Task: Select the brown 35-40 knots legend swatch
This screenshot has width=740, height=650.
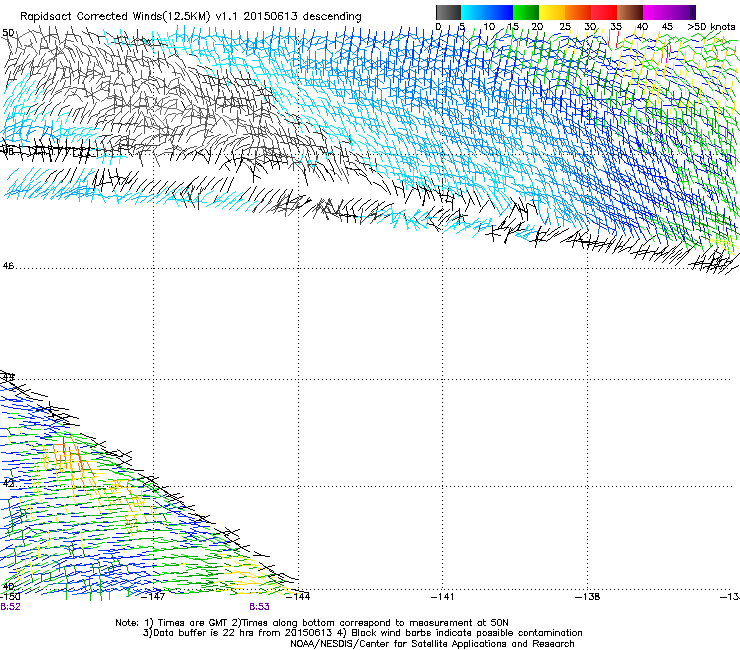Action: pyautogui.click(x=630, y=12)
